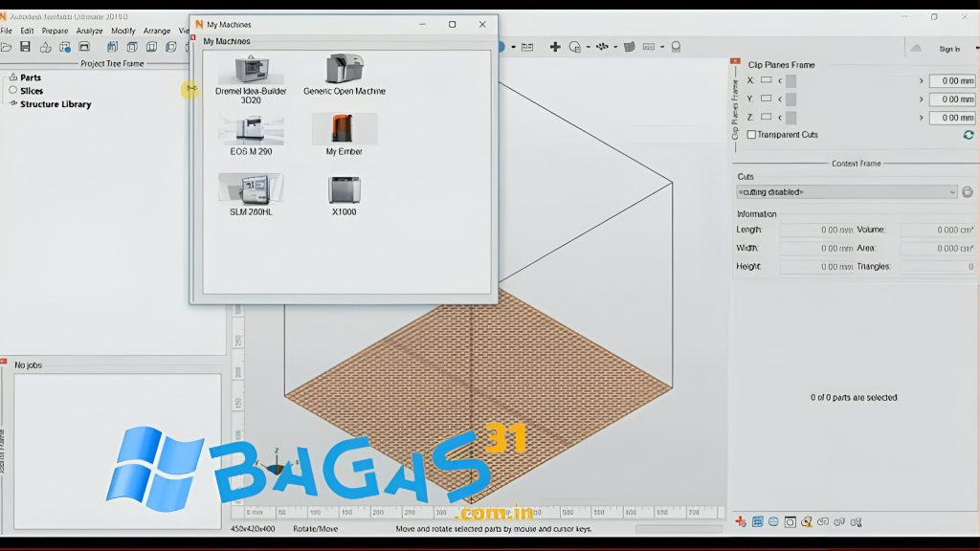Toggle the Z clip plane box
The image size is (980, 551).
click(767, 117)
